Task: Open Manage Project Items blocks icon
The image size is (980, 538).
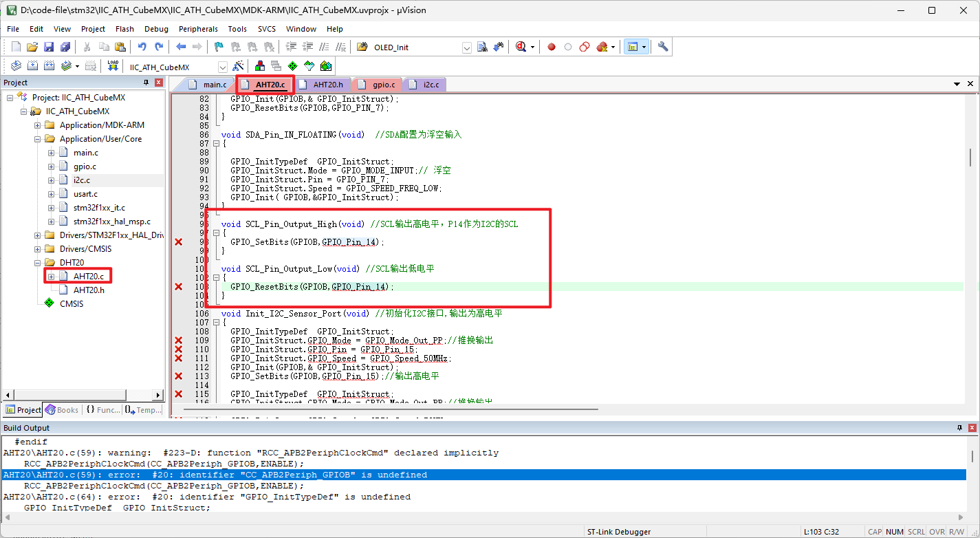Action: (x=260, y=66)
